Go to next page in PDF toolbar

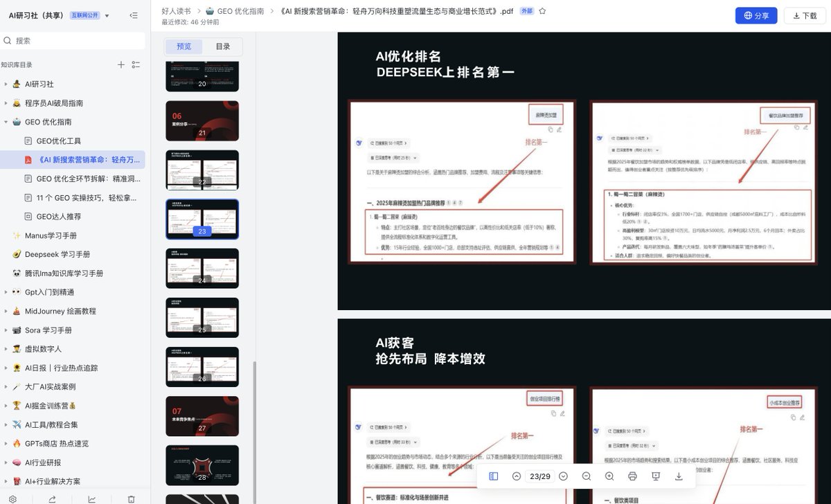563,476
